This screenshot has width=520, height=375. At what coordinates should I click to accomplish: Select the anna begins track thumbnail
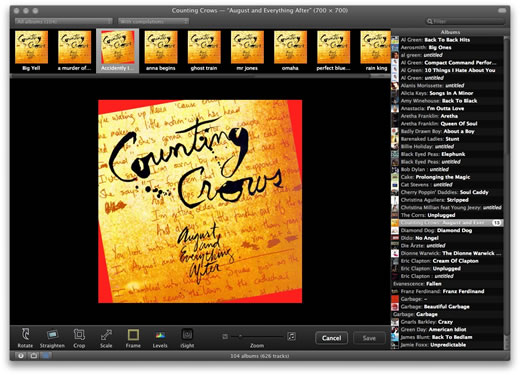pyautogui.click(x=161, y=51)
